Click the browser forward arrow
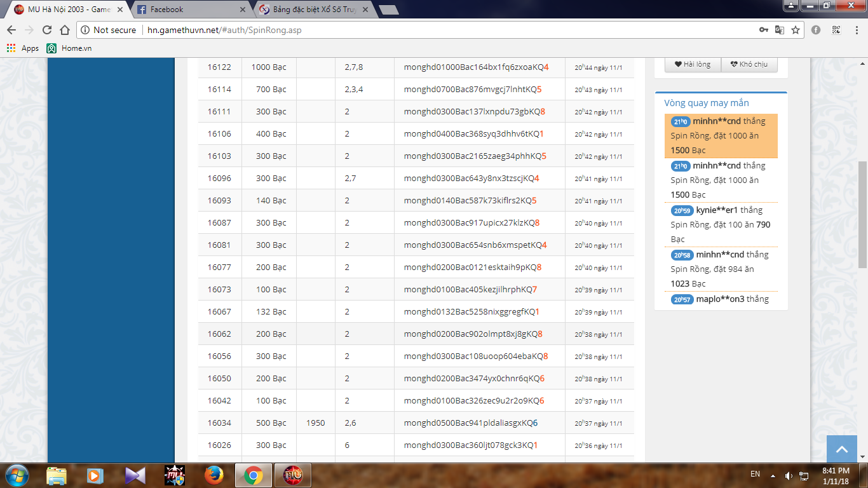This screenshot has height=488, width=868. (29, 30)
